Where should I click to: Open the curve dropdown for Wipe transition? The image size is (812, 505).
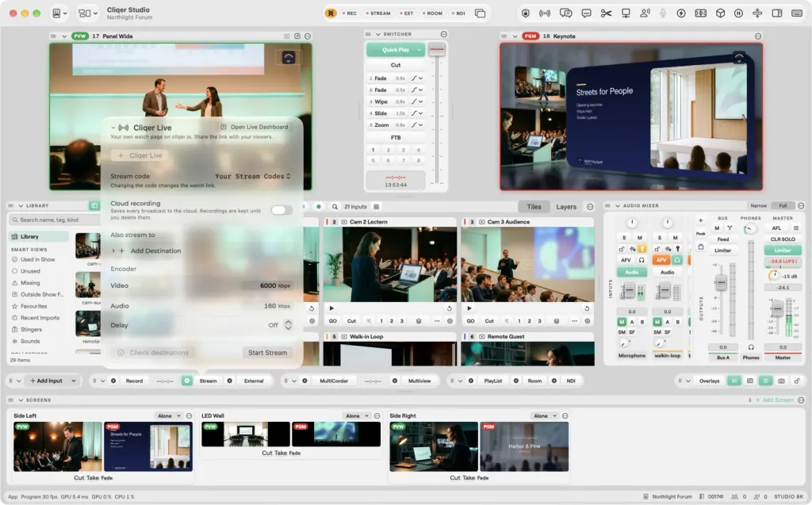[417, 101]
